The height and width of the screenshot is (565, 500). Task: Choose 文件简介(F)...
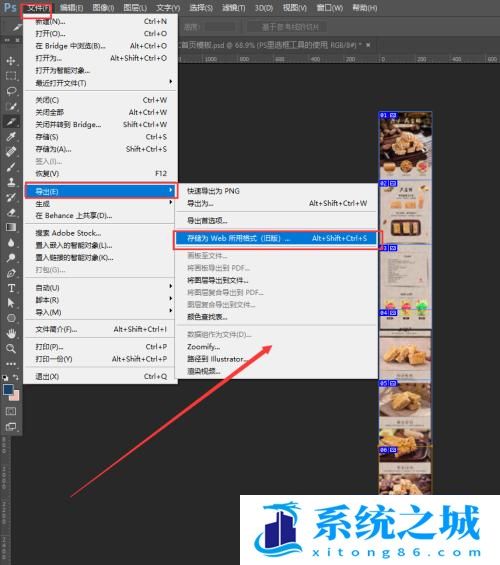(101, 329)
